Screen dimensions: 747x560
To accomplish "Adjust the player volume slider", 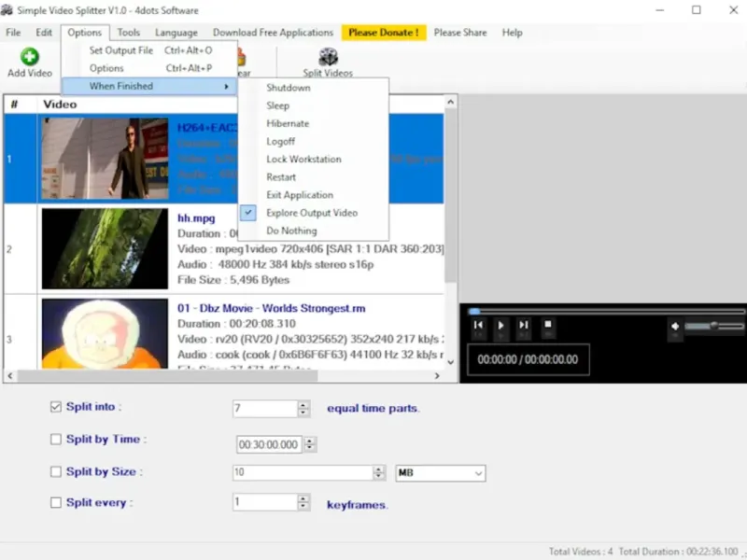I will [714, 326].
